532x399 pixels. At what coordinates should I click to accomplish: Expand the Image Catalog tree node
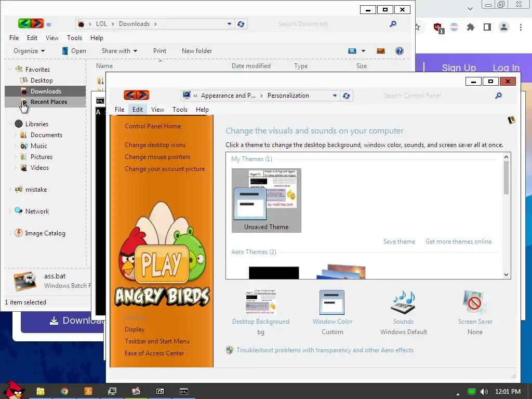[10, 233]
